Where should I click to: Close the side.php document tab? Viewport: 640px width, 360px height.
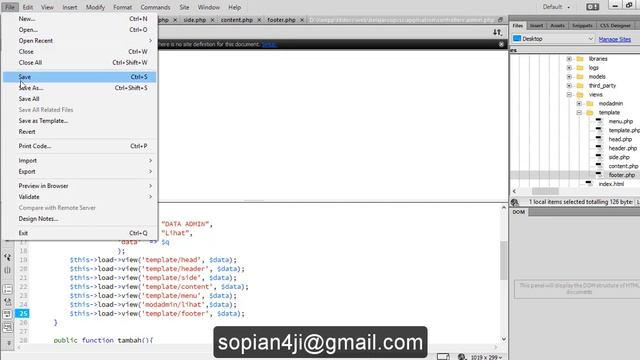coord(212,20)
